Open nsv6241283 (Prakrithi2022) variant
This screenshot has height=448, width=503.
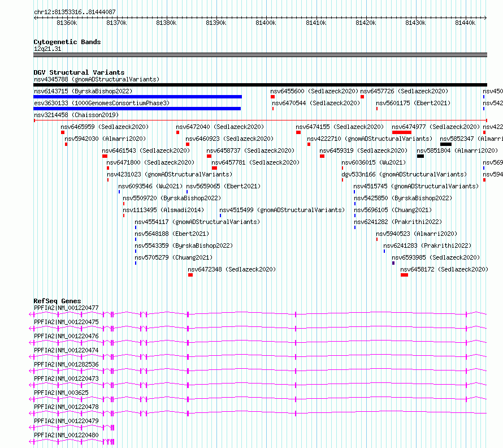428,245
